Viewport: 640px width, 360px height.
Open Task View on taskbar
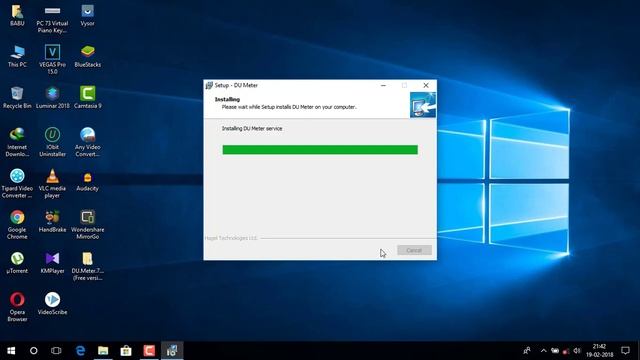(x=56, y=351)
